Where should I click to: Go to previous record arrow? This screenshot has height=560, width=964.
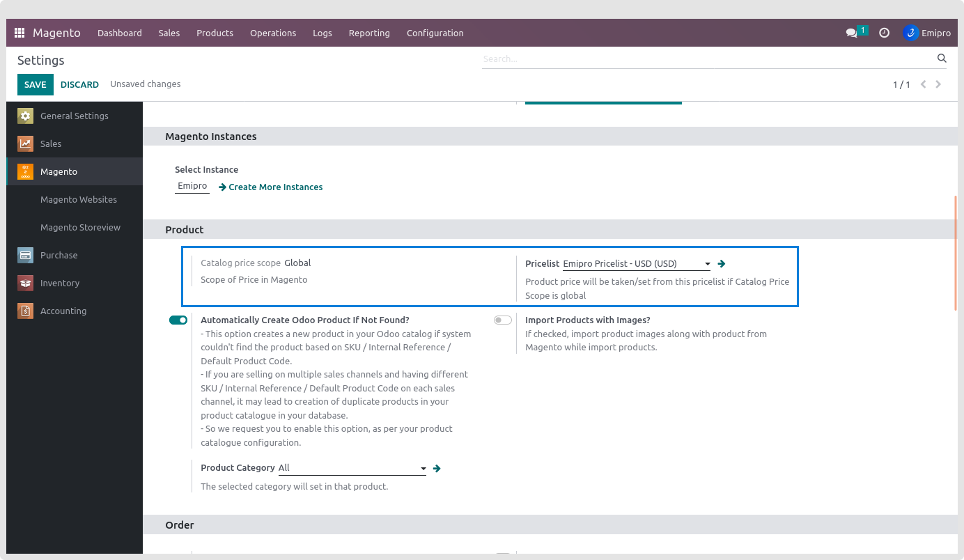[x=923, y=84]
